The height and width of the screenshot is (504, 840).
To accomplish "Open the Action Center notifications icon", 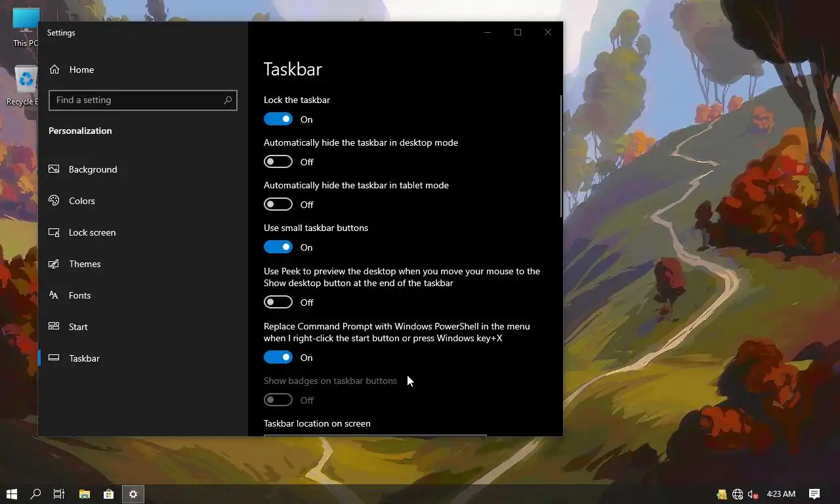I will click(814, 494).
